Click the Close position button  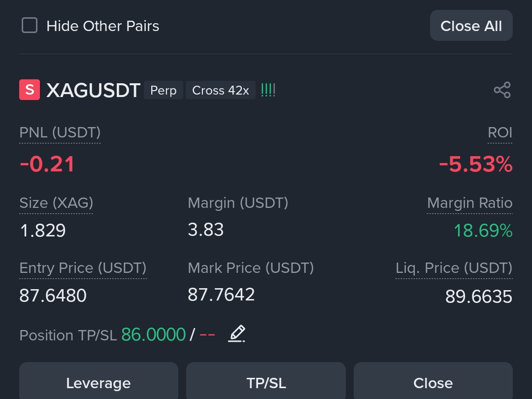(x=433, y=383)
